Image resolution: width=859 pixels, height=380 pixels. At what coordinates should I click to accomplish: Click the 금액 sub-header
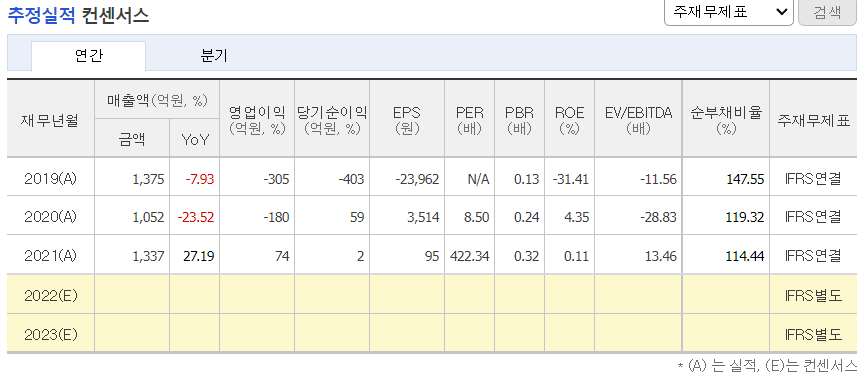(x=132, y=139)
